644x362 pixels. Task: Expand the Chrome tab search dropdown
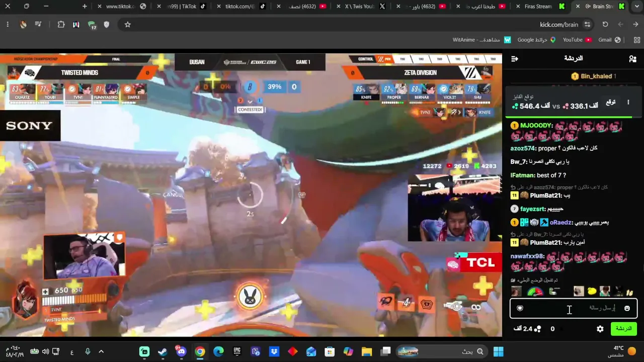636,7
